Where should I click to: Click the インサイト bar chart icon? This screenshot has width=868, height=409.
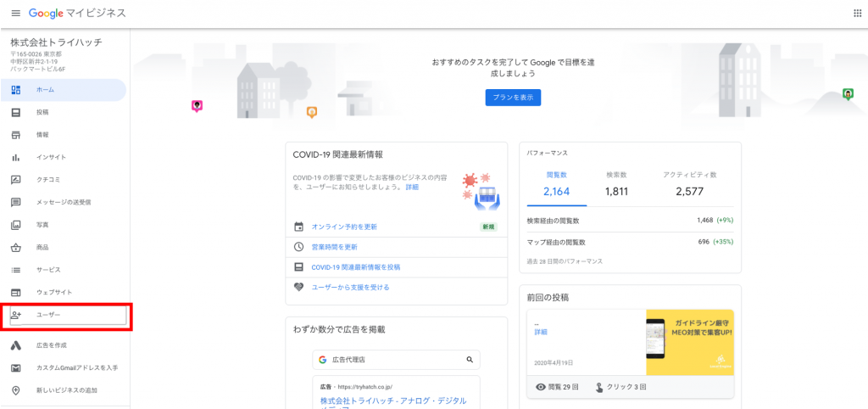tap(16, 157)
